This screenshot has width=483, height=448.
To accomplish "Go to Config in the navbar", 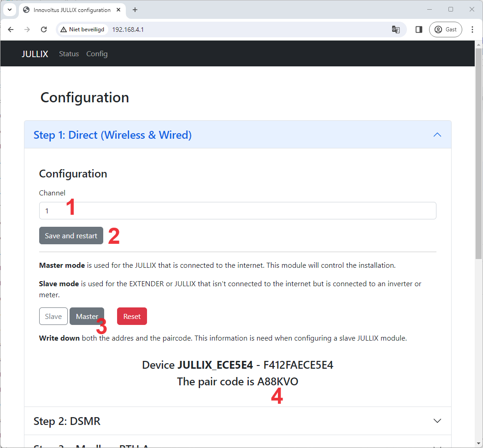I will 97,54.
